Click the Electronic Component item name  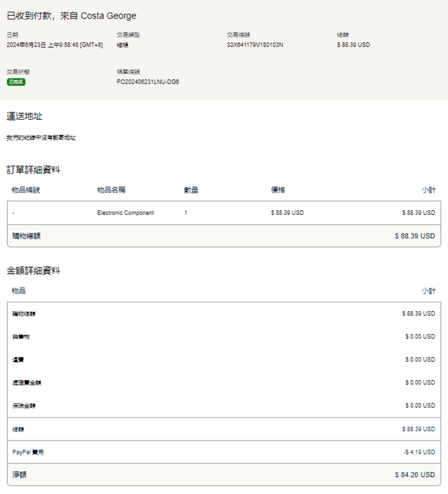(125, 213)
